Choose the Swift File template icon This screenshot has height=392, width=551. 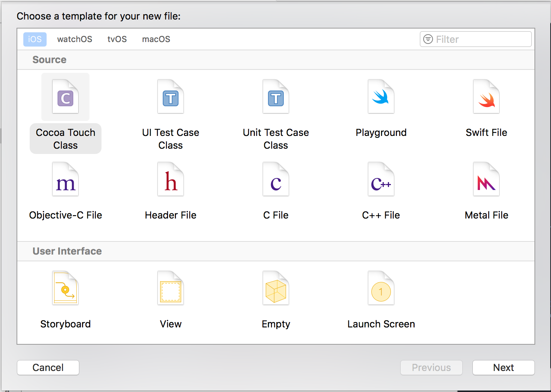(x=486, y=96)
